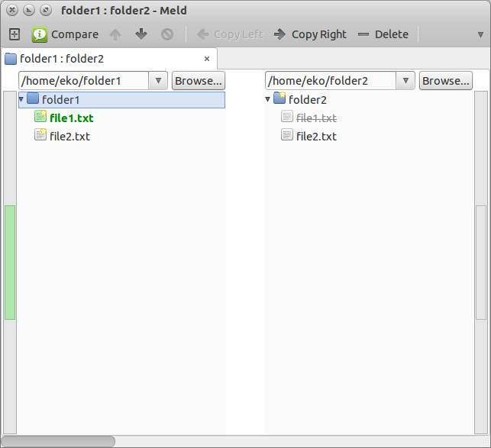Click the left pane file2.txt icon
The image size is (491, 448).
pos(40,134)
